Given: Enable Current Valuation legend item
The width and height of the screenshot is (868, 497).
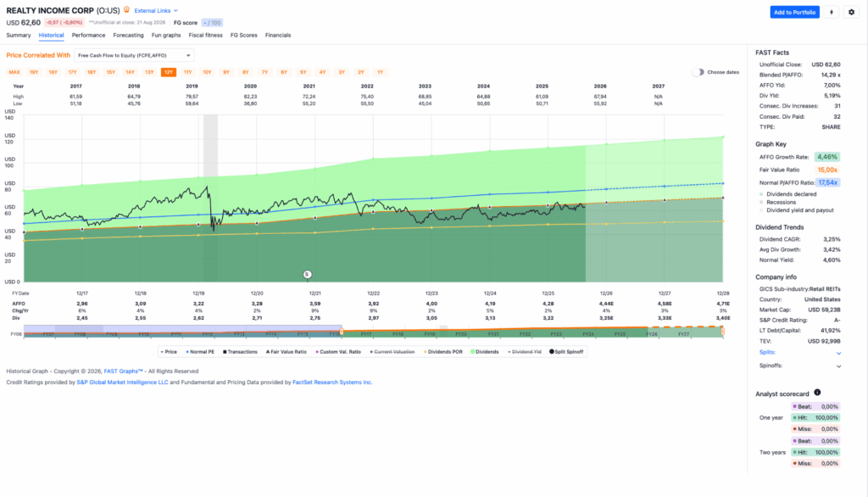Looking at the screenshot, I should [392, 352].
